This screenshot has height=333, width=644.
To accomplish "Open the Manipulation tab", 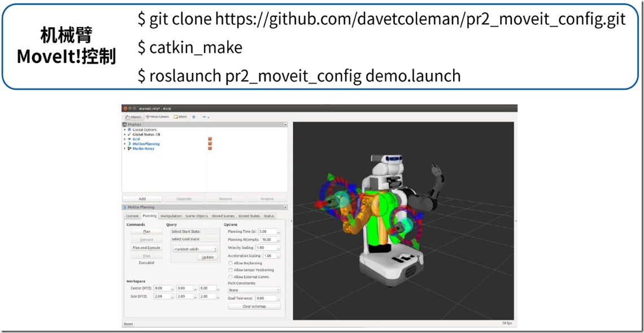I will pyautogui.click(x=171, y=216).
